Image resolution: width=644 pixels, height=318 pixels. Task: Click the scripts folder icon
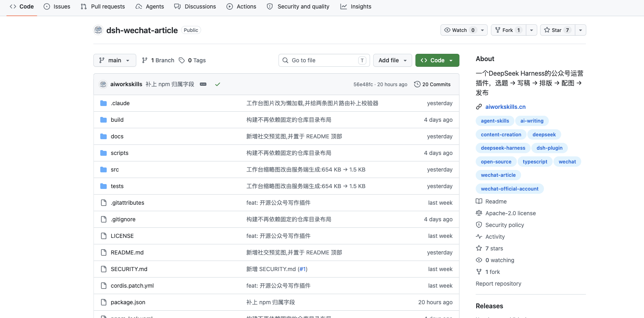[x=103, y=153]
